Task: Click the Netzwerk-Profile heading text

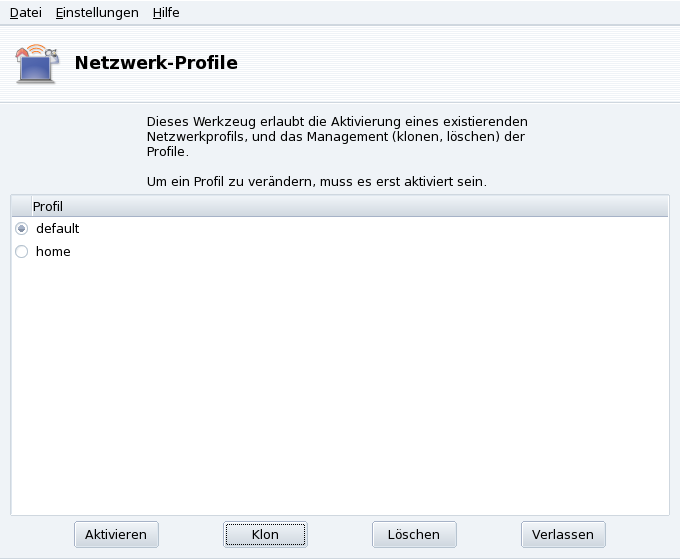Action: click(156, 64)
